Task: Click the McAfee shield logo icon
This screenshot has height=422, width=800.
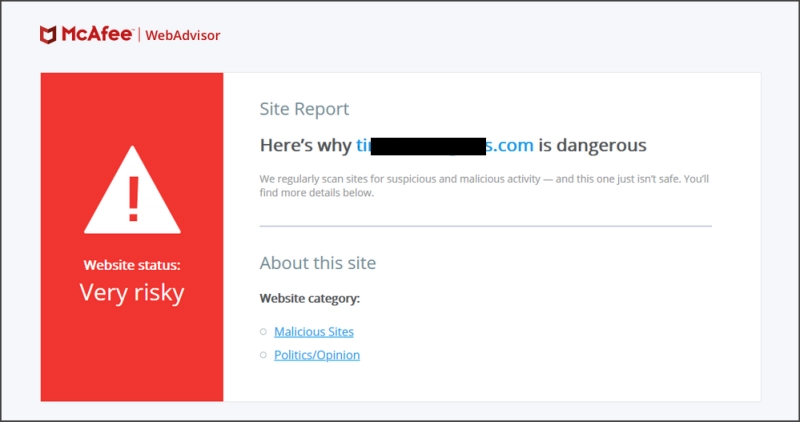Action: pos(48,35)
